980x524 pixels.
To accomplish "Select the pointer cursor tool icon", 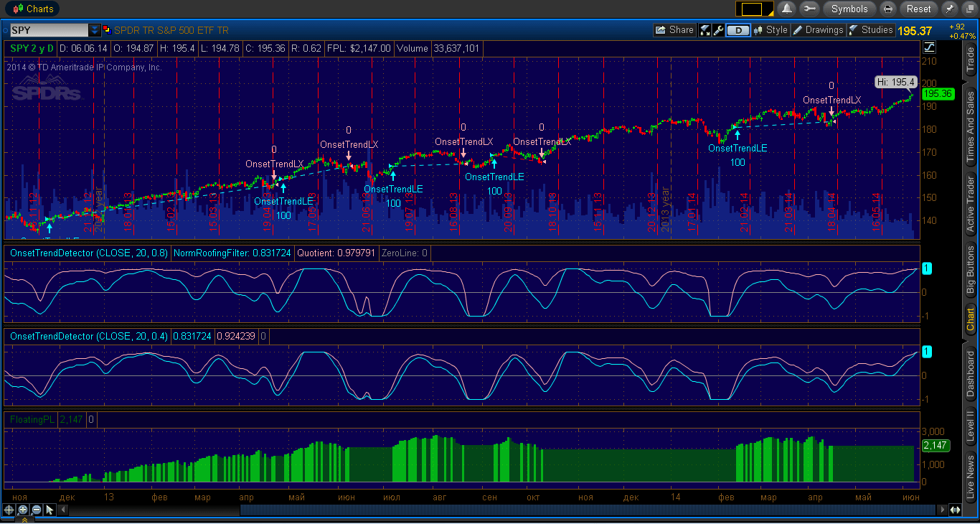I will click(50, 510).
